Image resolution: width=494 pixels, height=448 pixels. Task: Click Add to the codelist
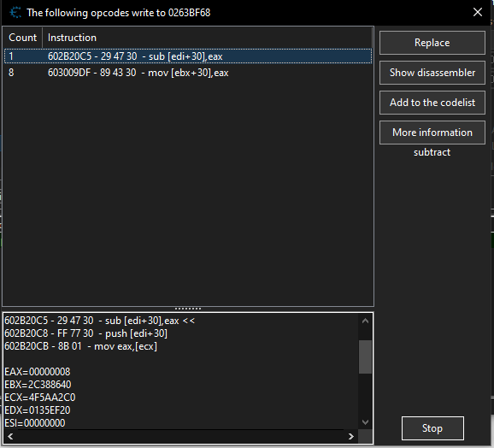point(432,103)
